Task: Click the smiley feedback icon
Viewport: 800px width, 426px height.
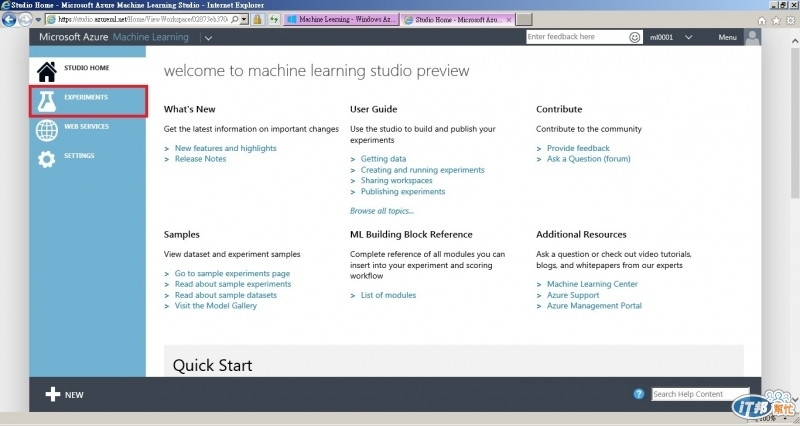Action: [x=634, y=37]
